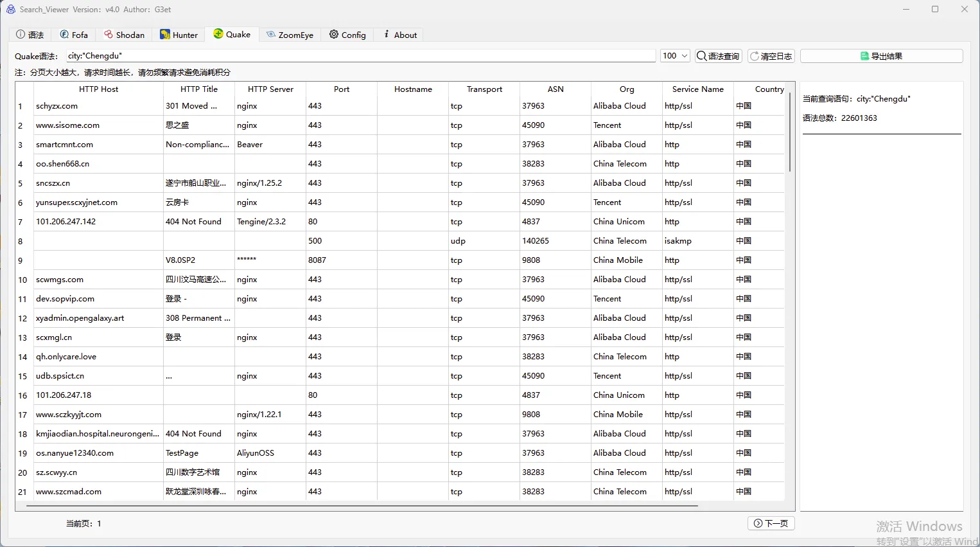Click the nginx/1.25.2 server cell
This screenshot has height=547, width=980.
[x=270, y=183]
